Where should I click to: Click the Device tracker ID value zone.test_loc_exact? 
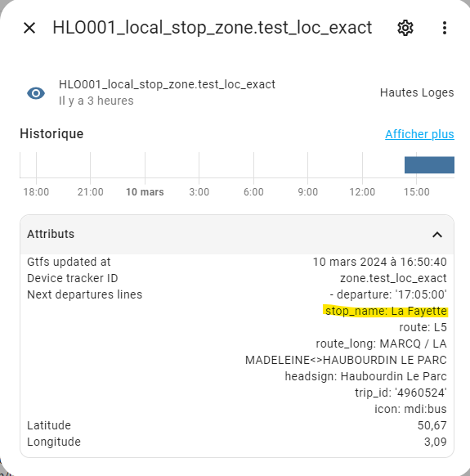(393, 278)
